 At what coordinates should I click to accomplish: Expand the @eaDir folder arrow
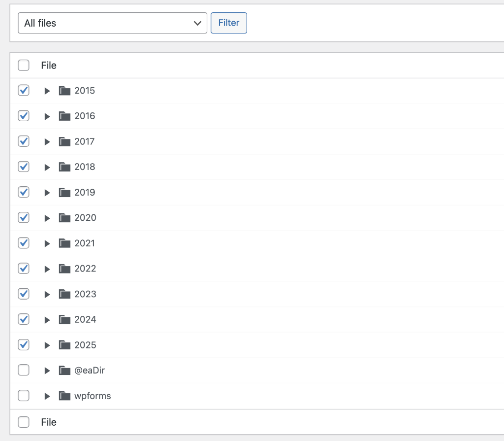tap(47, 371)
